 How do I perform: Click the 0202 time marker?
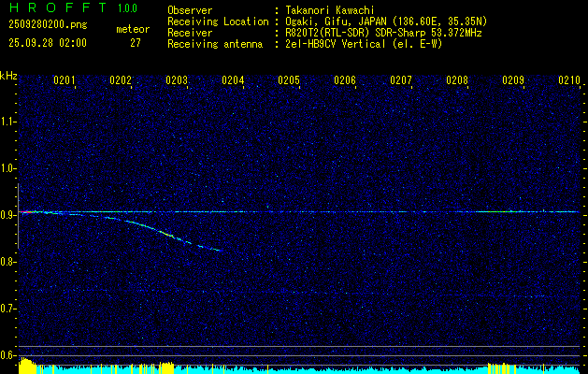pos(121,80)
